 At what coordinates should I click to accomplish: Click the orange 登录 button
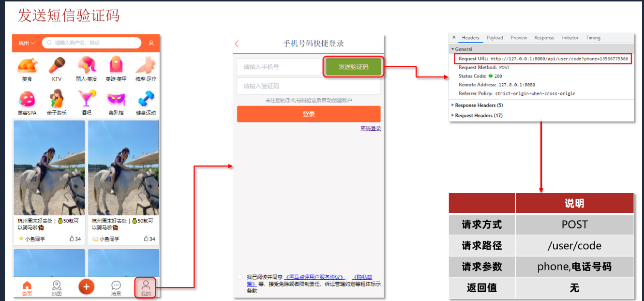point(309,114)
